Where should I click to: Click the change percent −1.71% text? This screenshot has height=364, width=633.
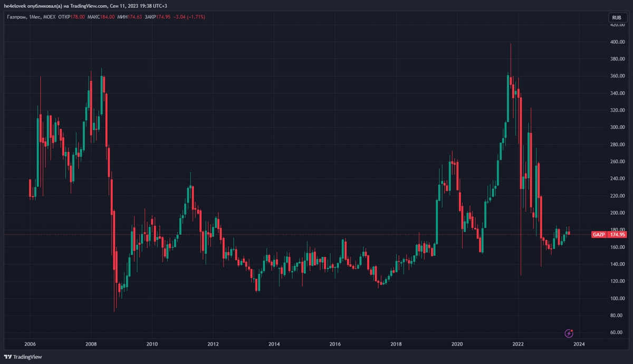click(x=197, y=17)
